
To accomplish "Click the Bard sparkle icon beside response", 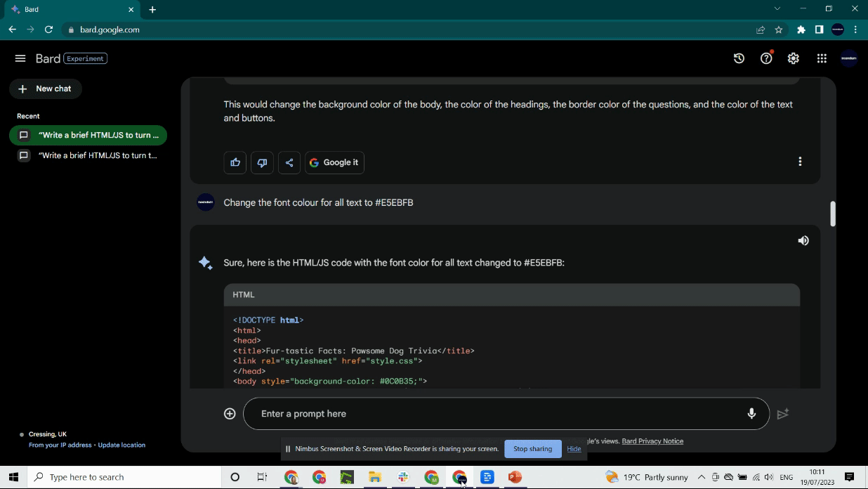I will pos(205,263).
